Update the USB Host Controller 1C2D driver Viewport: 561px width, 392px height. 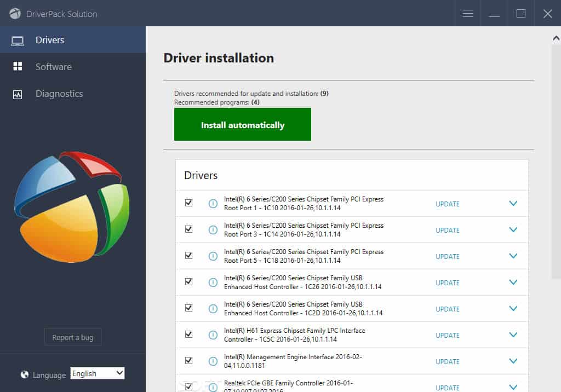(448, 309)
